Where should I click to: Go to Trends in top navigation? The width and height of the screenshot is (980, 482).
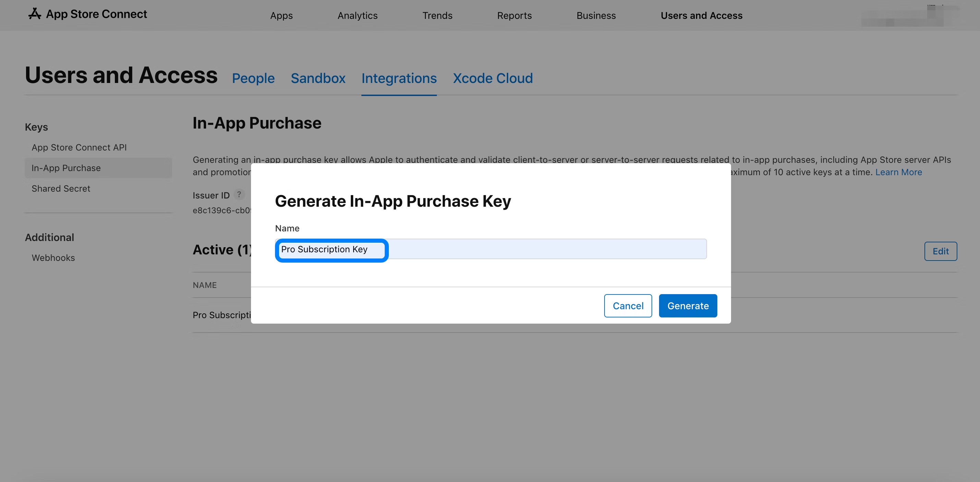pos(437,15)
